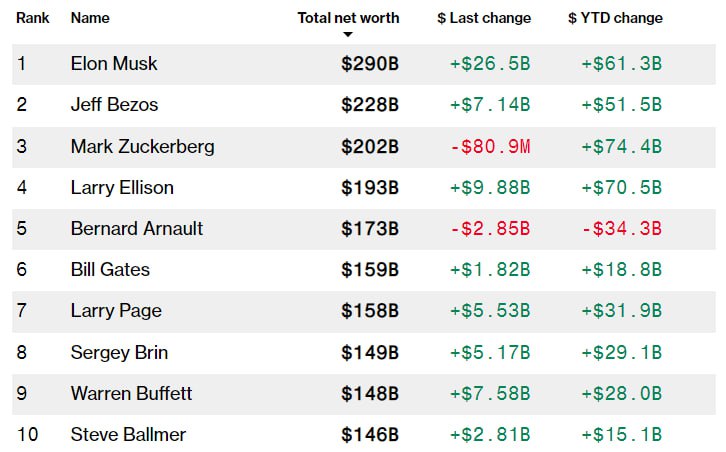This screenshot has width=726, height=452.
Task: Click the Name column header
Action: (90, 18)
